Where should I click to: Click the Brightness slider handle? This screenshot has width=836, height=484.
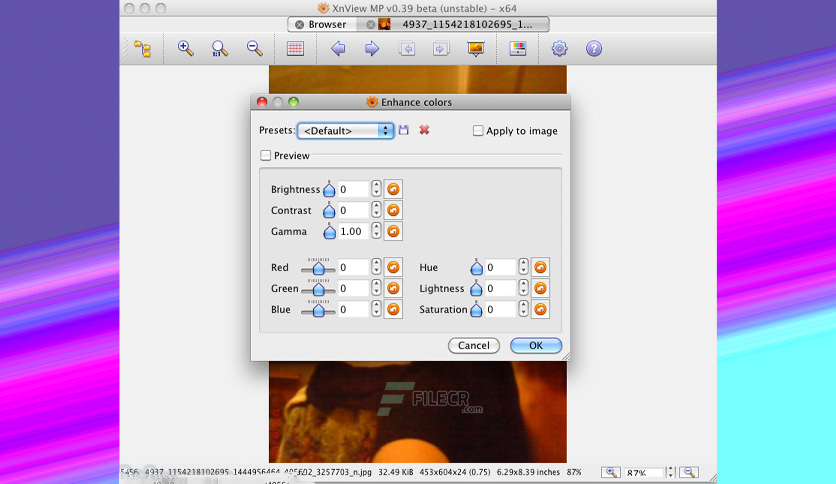click(x=329, y=189)
